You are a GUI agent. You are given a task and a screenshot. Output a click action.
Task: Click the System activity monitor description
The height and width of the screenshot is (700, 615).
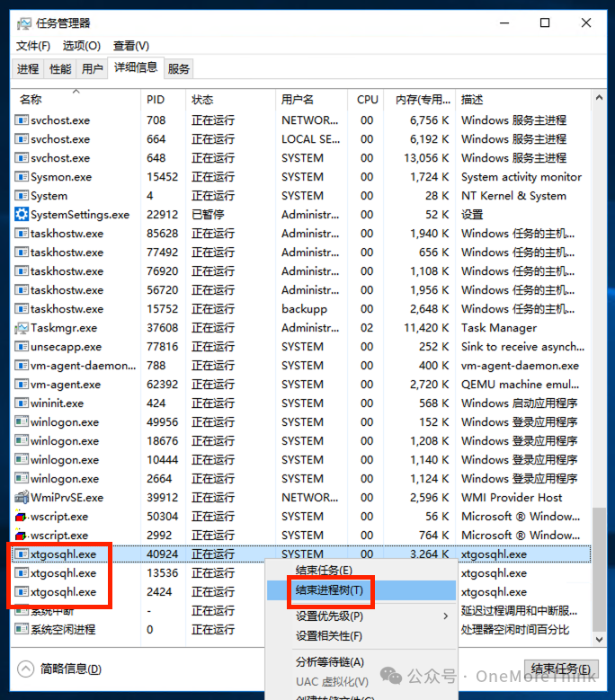521,177
